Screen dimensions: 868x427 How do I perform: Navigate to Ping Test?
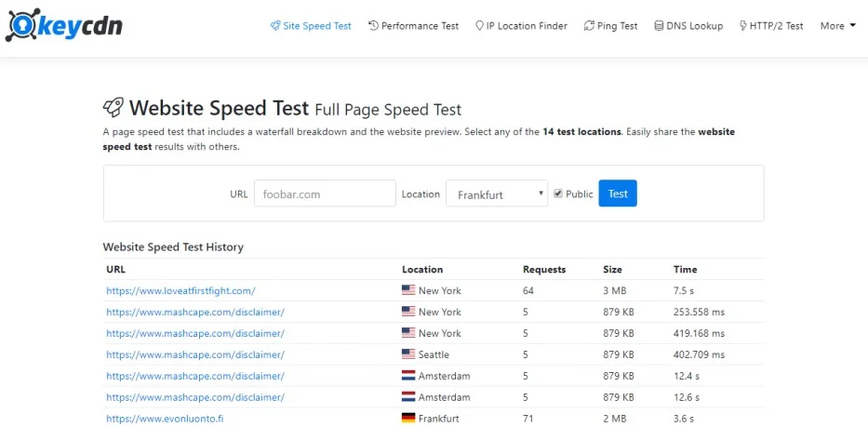pyautogui.click(x=610, y=25)
